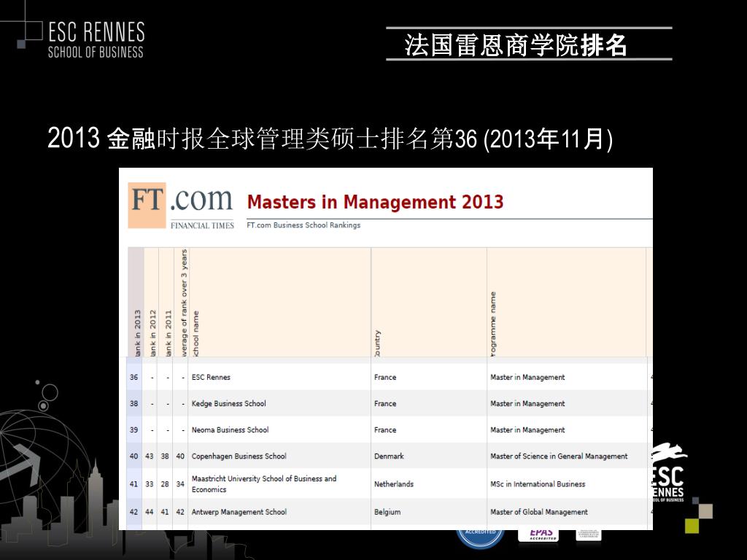
Task: Click the MSc in International Business cell
Action: [x=538, y=484]
